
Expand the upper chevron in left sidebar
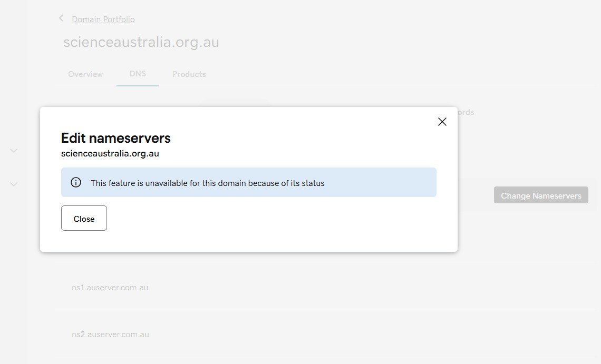(x=14, y=151)
